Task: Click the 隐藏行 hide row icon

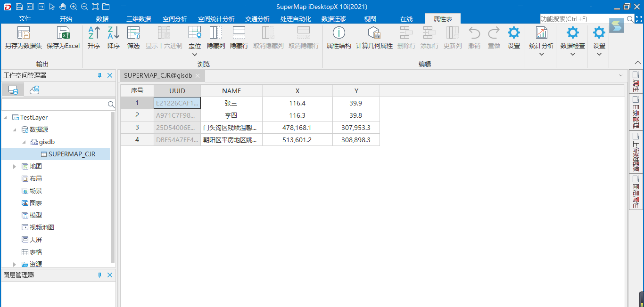Action: tap(239, 32)
